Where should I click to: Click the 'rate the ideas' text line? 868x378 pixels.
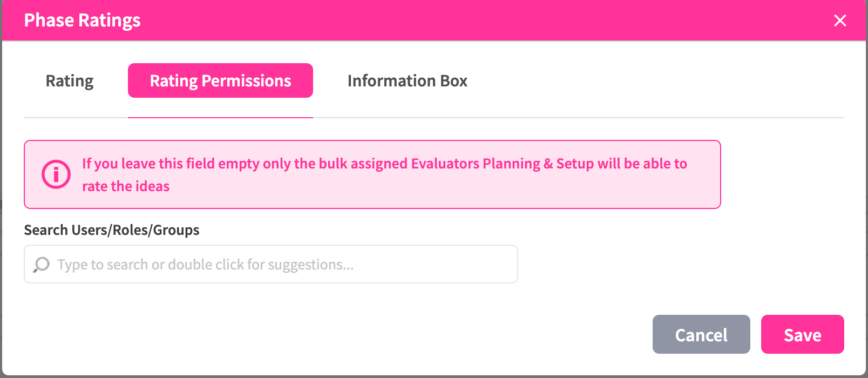click(x=126, y=186)
